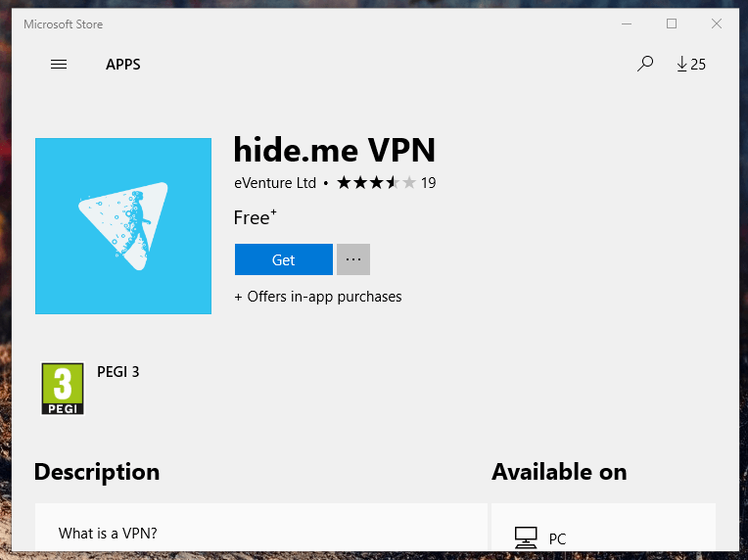The width and height of the screenshot is (748, 560).
Task: Click the star rating row
Action: point(376,183)
